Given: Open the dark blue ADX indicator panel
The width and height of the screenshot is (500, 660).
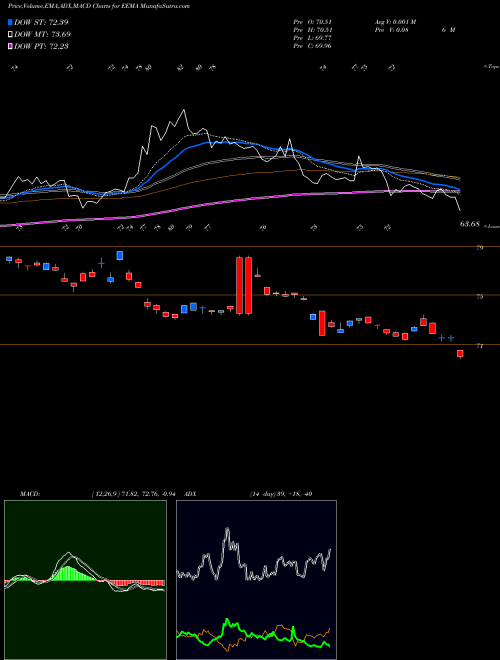Looking at the screenshot, I should coord(256,580).
